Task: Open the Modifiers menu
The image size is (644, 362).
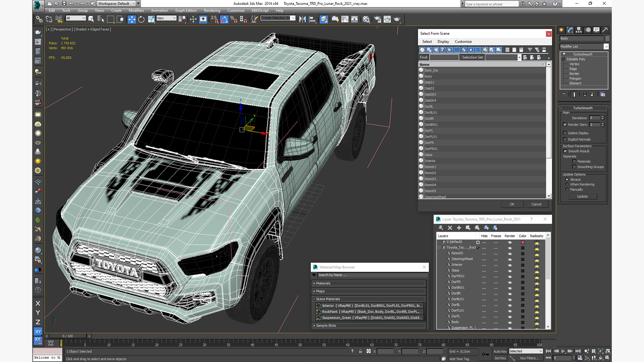Action: coord(136,10)
